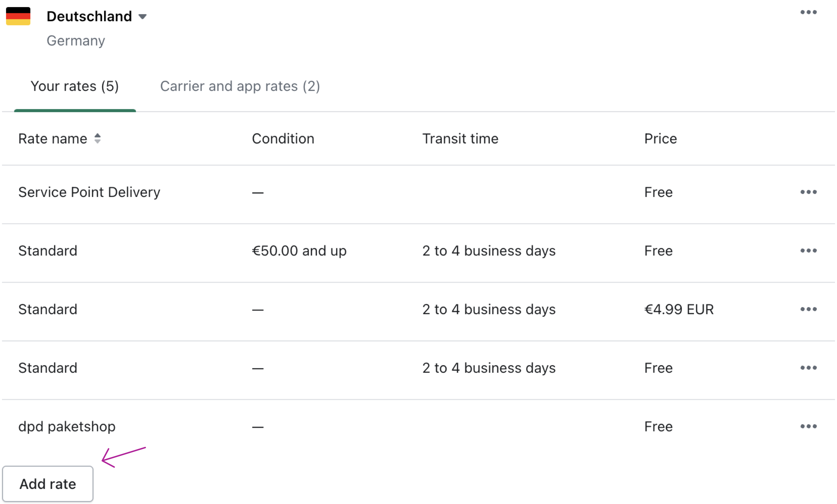The width and height of the screenshot is (837, 504).
Task: Click the Germany label text
Action: point(76,41)
